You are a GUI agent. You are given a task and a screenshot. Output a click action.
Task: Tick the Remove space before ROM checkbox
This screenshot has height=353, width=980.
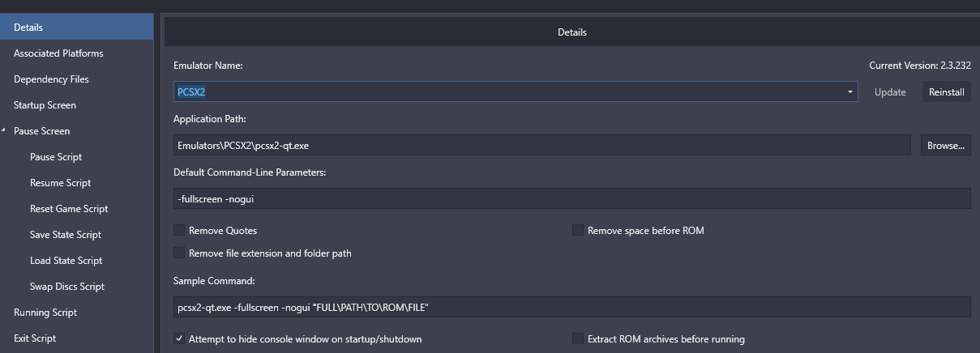[x=578, y=231]
